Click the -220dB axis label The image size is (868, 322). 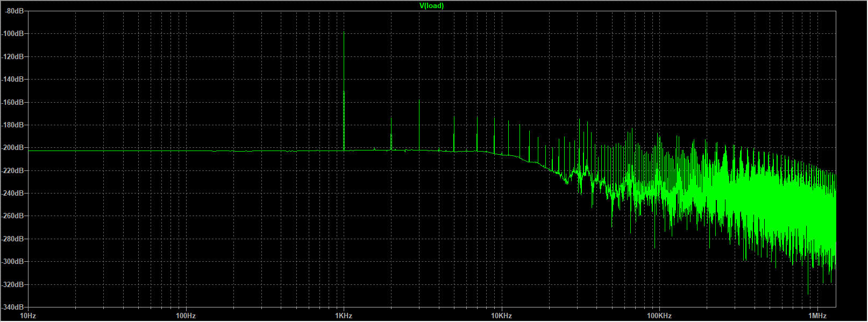[13, 170]
